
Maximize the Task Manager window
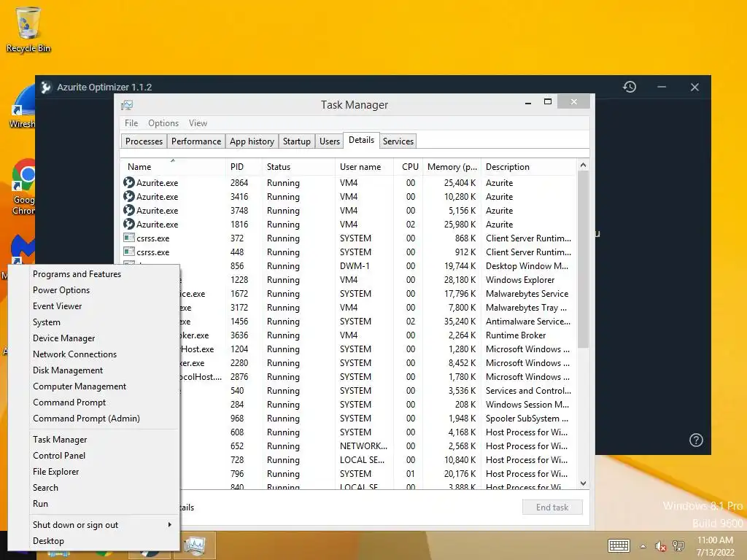[548, 101]
